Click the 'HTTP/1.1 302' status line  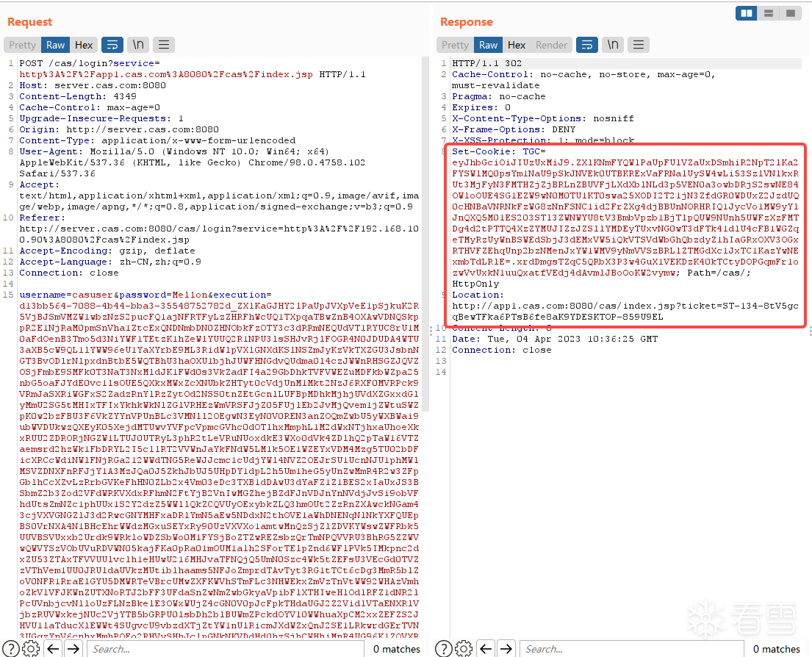(486, 63)
